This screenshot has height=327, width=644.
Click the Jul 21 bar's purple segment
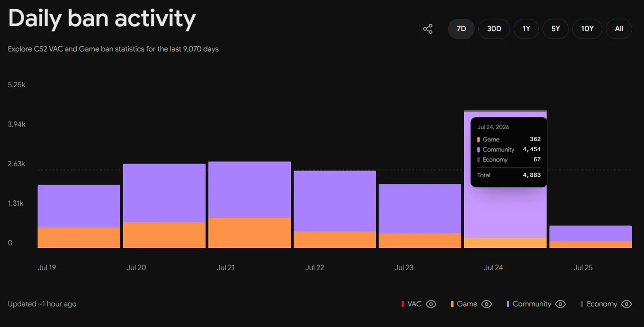click(250, 190)
